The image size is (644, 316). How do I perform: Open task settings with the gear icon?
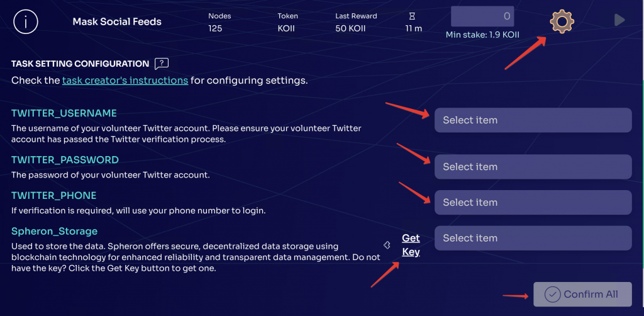click(x=562, y=22)
